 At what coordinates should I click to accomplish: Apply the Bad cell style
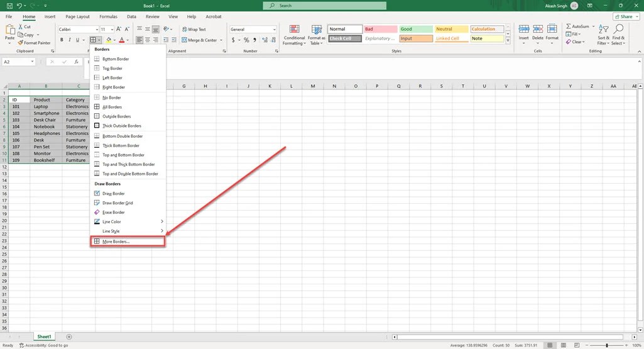[380, 29]
